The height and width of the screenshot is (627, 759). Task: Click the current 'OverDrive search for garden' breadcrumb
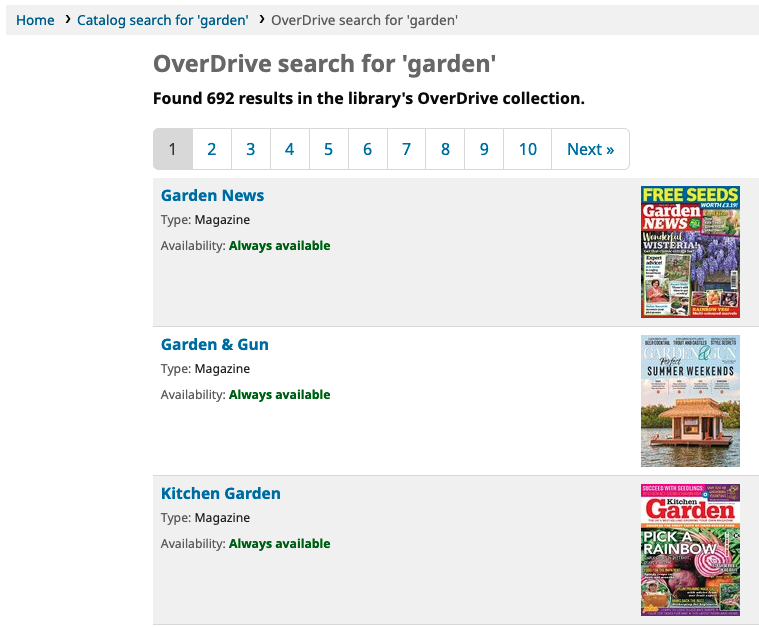(x=364, y=20)
